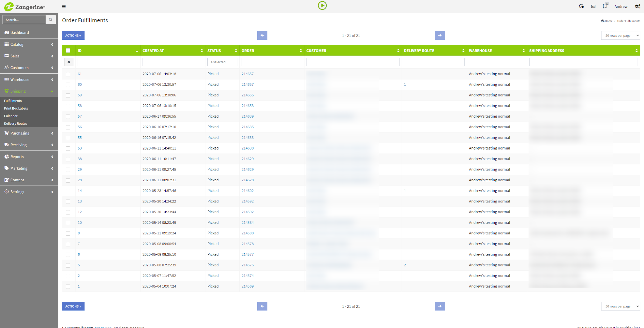This screenshot has height=328, width=644.
Task: Focus the sidebar Search field
Action: click(x=24, y=20)
